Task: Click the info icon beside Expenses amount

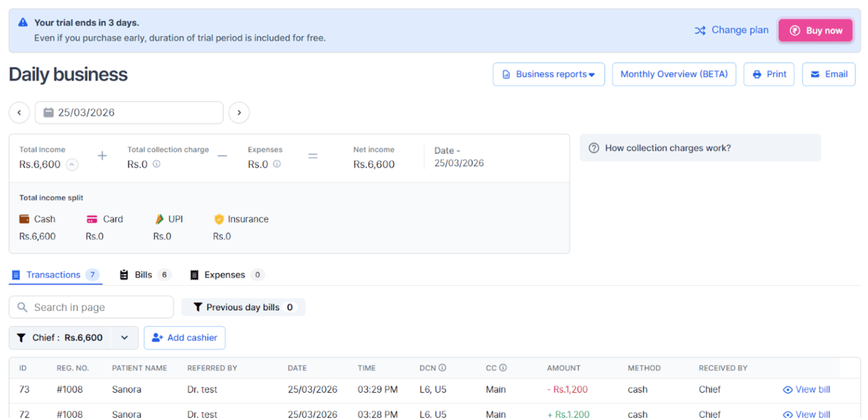Action: pos(278,164)
